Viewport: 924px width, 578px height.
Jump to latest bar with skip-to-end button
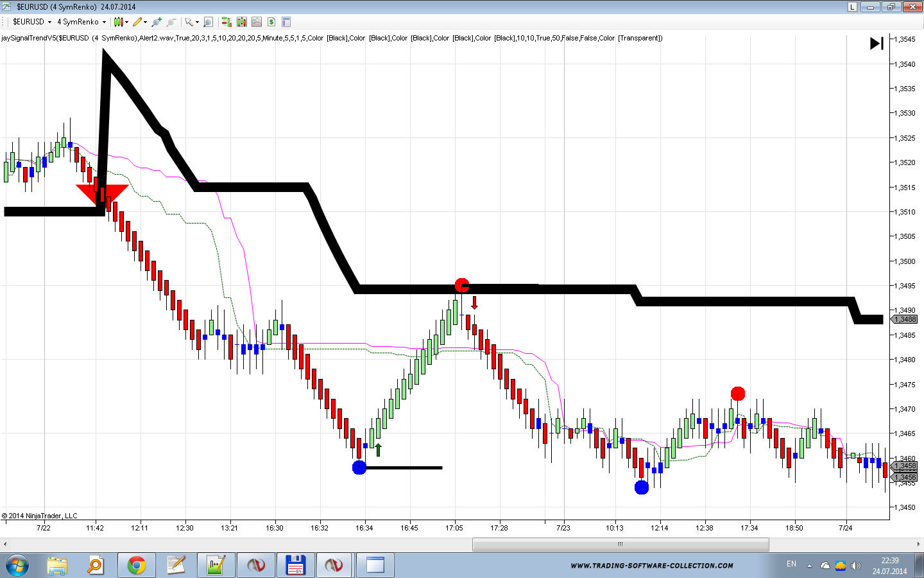coord(877,43)
